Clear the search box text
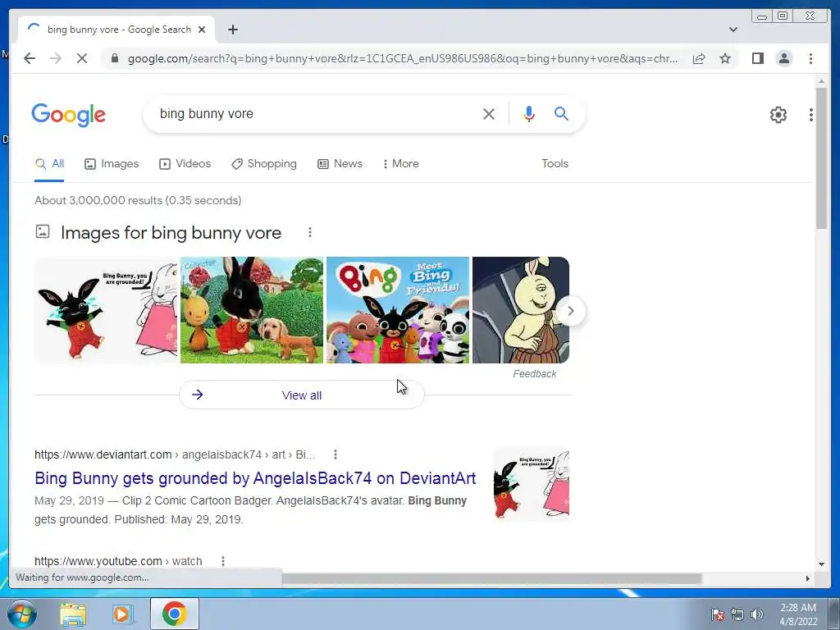 click(x=489, y=113)
